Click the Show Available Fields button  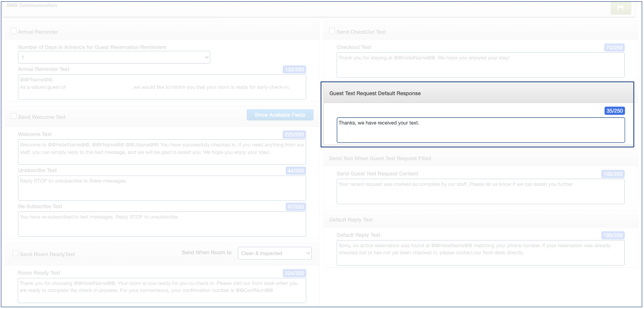tap(280, 115)
